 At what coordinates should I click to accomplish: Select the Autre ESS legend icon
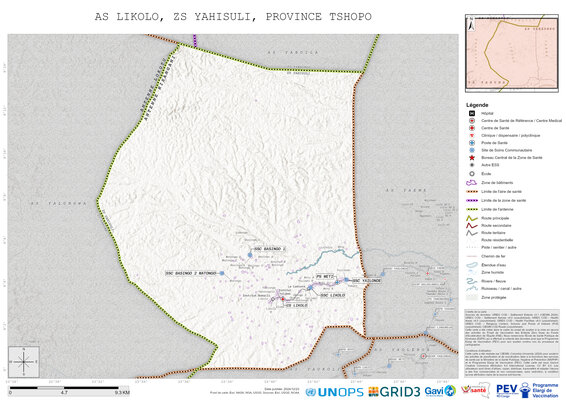(x=472, y=165)
